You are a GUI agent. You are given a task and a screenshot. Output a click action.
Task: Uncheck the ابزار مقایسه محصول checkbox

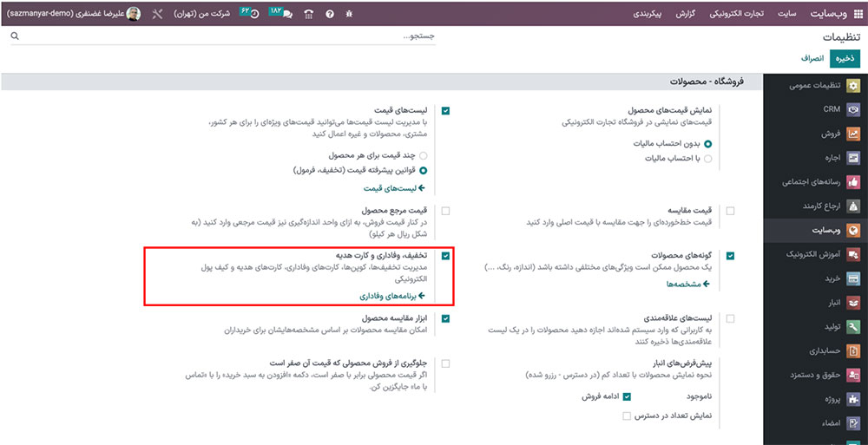pos(446,319)
